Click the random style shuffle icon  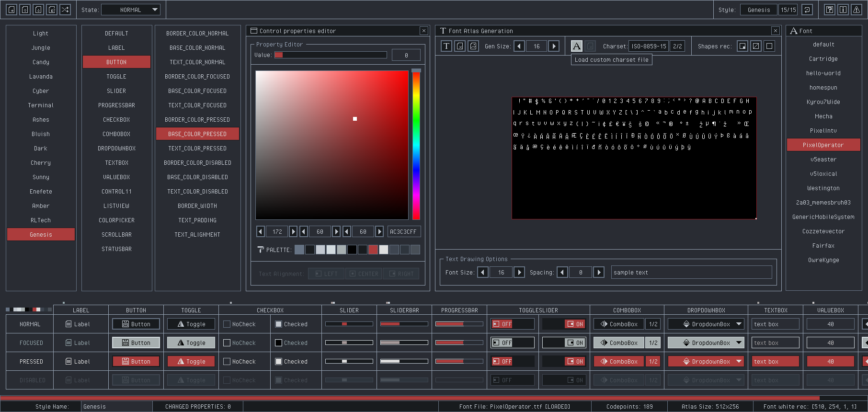(x=65, y=10)
